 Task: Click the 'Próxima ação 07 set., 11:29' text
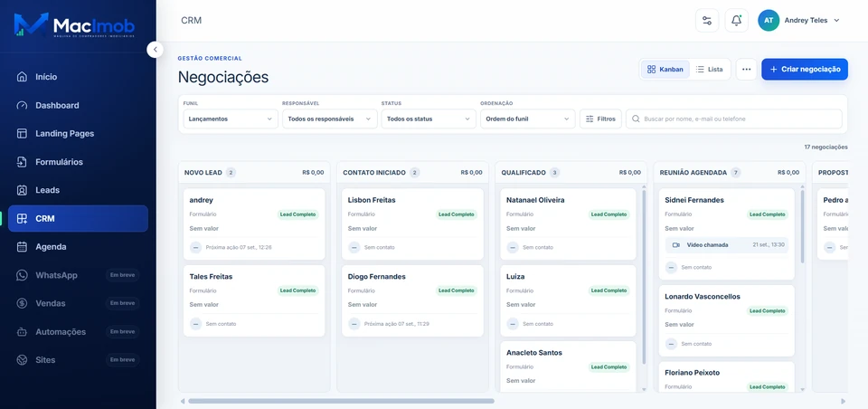tap(397, 324)
